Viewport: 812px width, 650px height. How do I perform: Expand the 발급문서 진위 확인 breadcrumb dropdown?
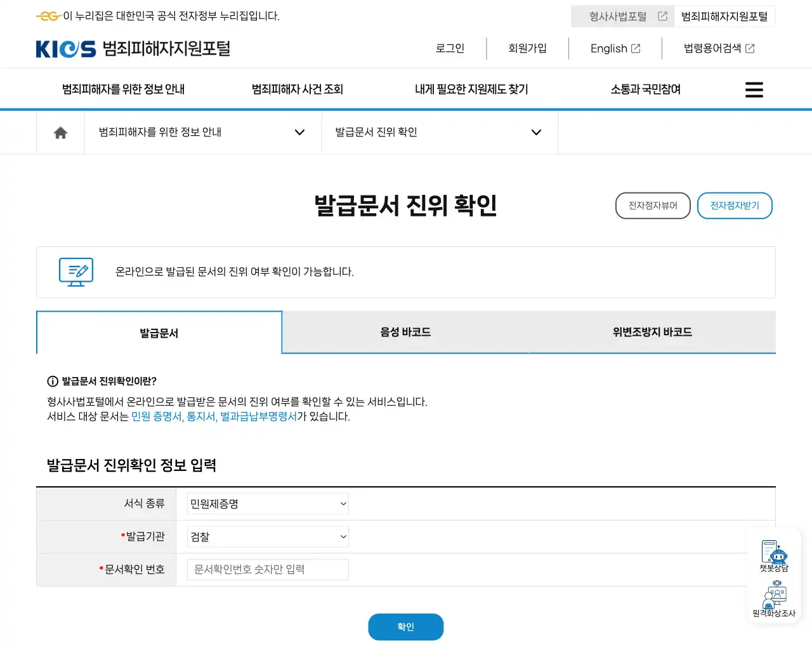(440, 133)
